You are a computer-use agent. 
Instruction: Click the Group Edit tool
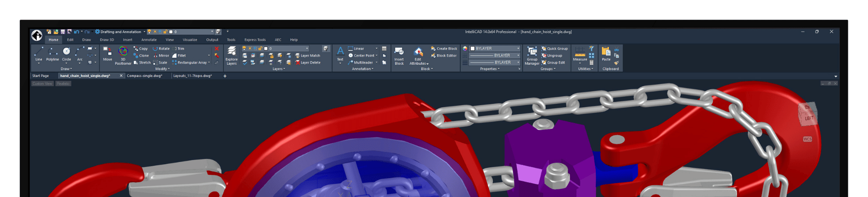point(553,63)
